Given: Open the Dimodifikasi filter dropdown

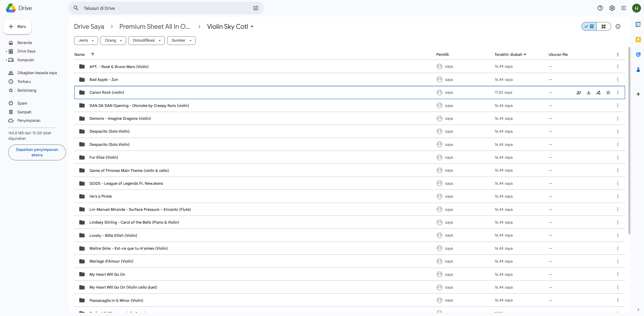Looking at the screenshot, I should coord(146,41).
